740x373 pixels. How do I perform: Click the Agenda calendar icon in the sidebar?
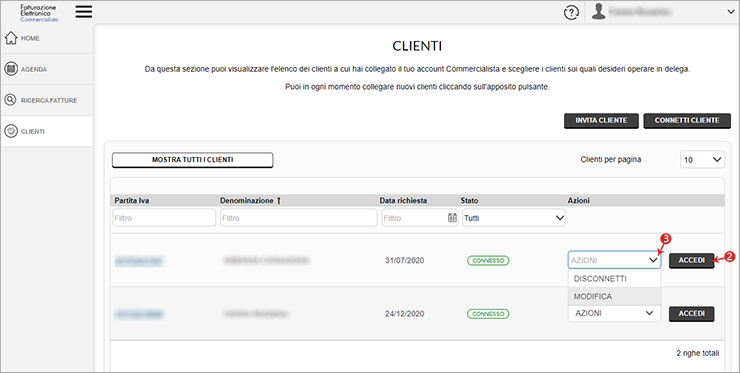click(x=11, y=69)
